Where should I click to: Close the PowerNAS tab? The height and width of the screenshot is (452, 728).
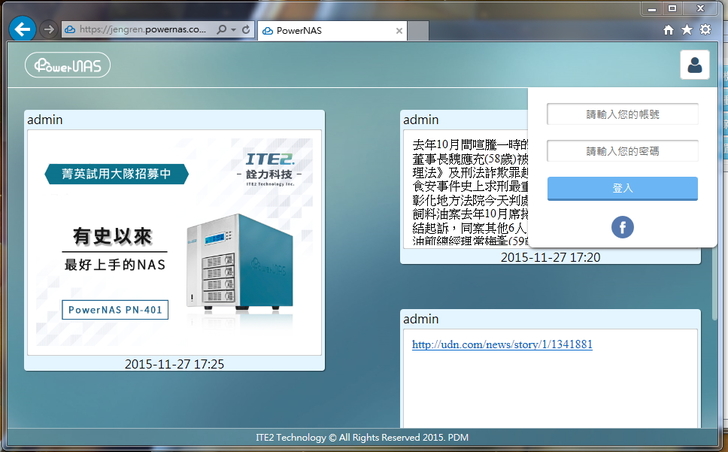click(x=399, y=31)
